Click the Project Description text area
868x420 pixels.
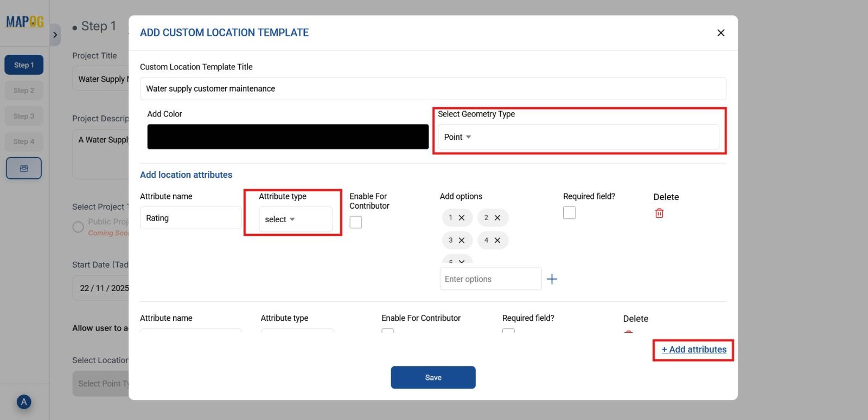pyautogui.click(x=101, y=154)
